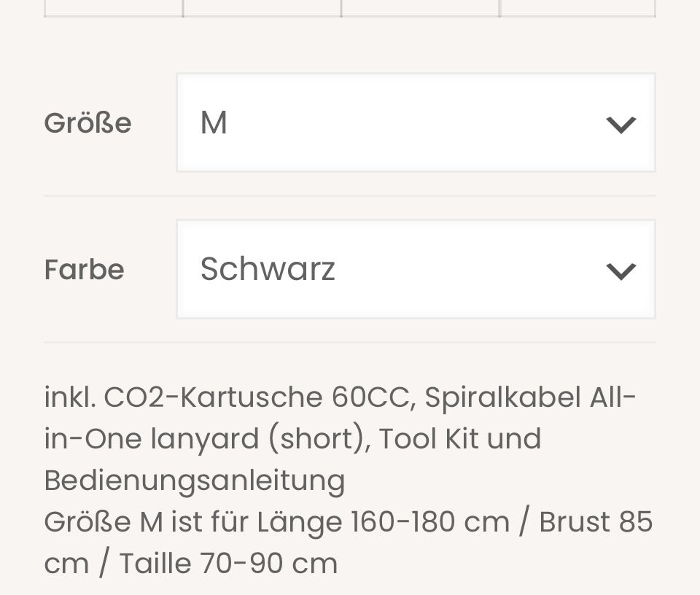
Task: Click the "Tool Kit und" text
Action: pyautogui.click(x=460, y=439)
